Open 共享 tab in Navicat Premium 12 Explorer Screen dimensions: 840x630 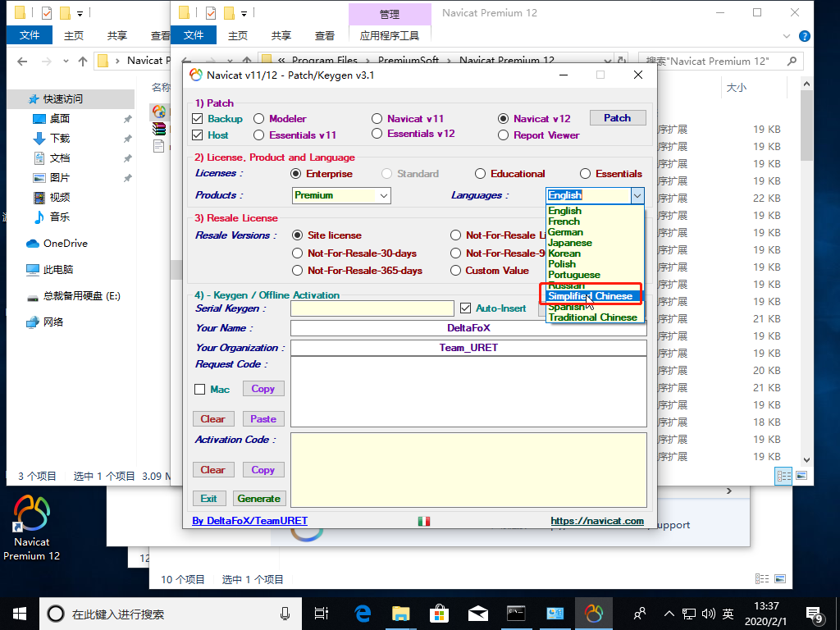[x=281, y=35]
